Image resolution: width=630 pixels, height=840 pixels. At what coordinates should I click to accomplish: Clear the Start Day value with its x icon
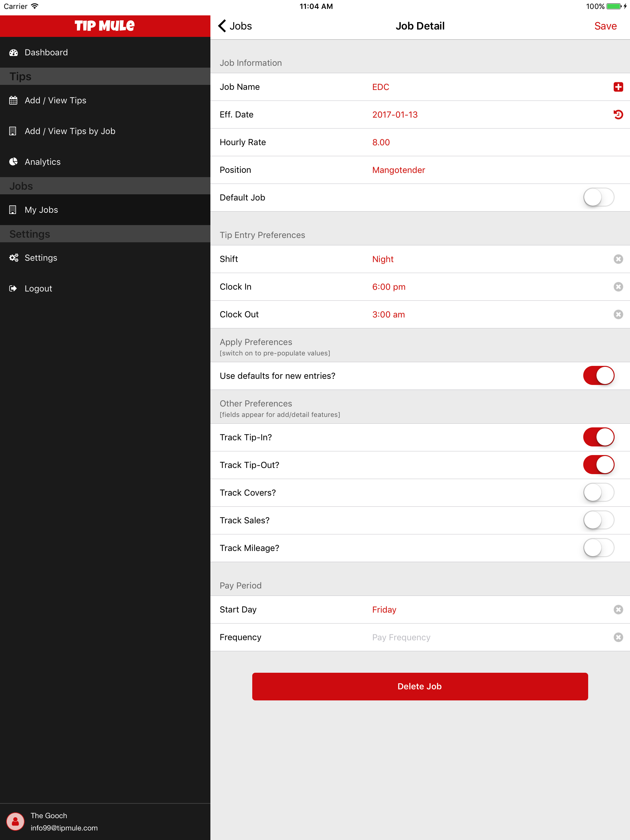[618, 609]
